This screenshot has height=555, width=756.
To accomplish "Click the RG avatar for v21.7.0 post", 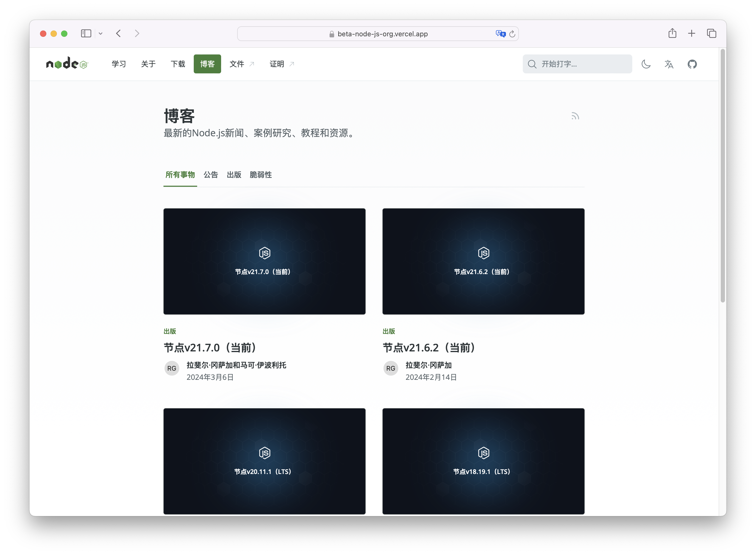I will [x=171, y=368].
